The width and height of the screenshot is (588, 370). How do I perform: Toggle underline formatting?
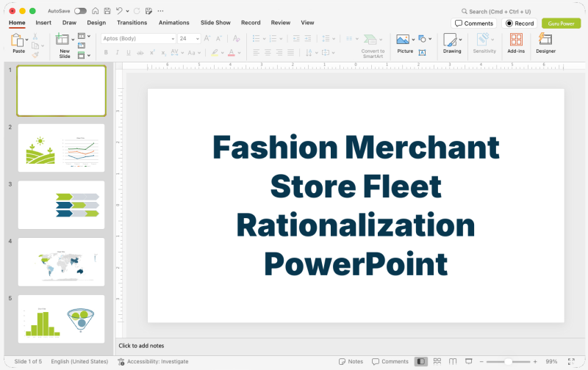click(129, 53)
